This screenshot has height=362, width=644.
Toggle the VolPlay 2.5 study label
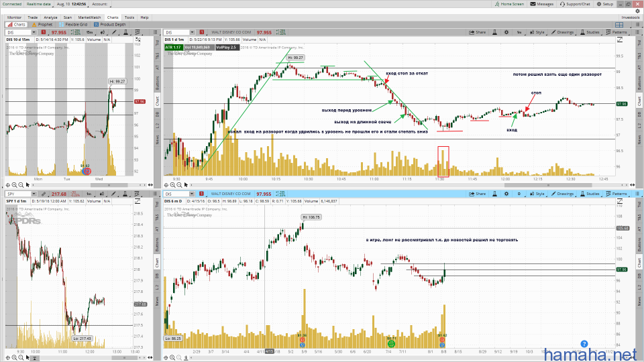pyautogui.click(x=226, y=47)
